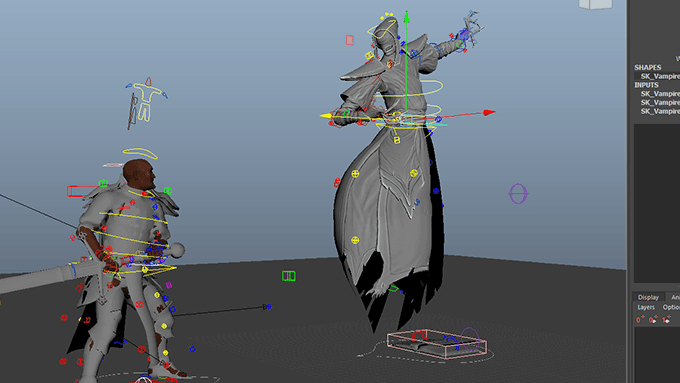Select the red rectangle control behind warrior's shoulder
The image size is (680, 383).
82,190
